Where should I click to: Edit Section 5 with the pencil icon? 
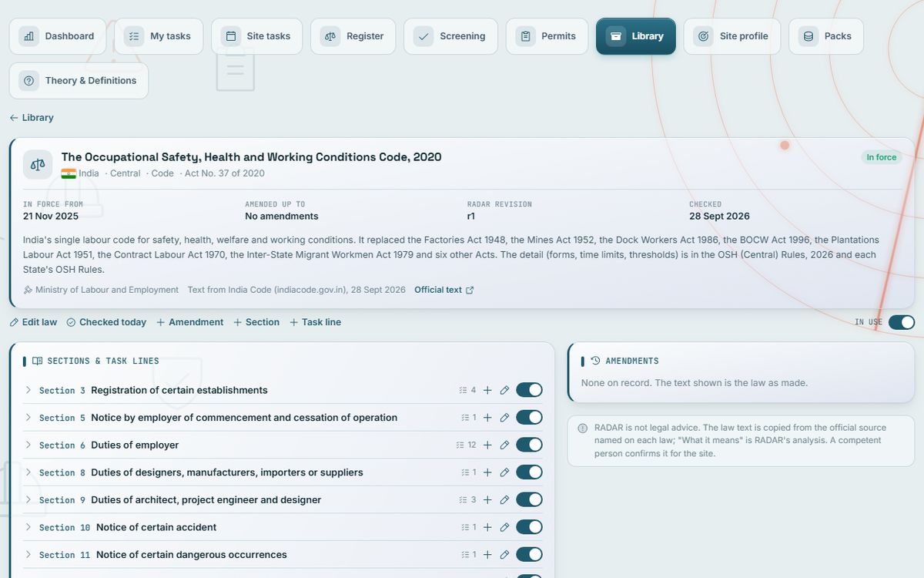pyautogui.click(x=504, y=418)
